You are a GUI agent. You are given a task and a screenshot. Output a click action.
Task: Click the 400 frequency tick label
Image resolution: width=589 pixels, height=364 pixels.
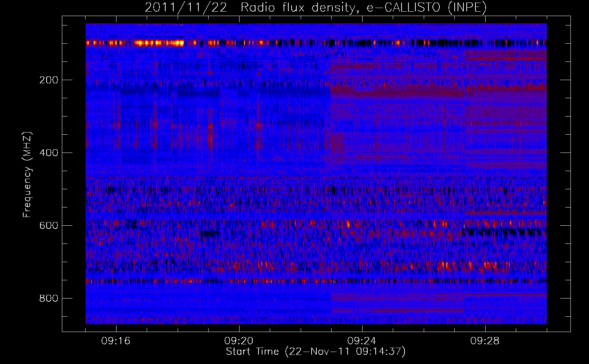pyautogui.click(x=49, y=153)
